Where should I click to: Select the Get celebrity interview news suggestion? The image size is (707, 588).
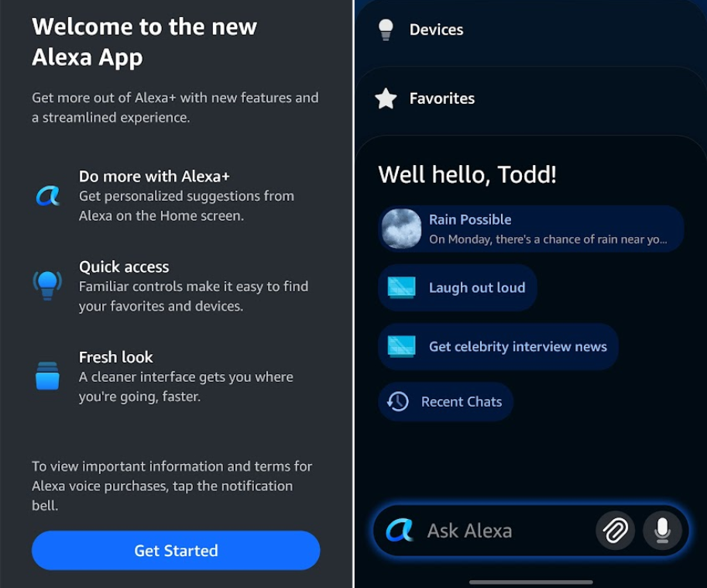[517, 347]
